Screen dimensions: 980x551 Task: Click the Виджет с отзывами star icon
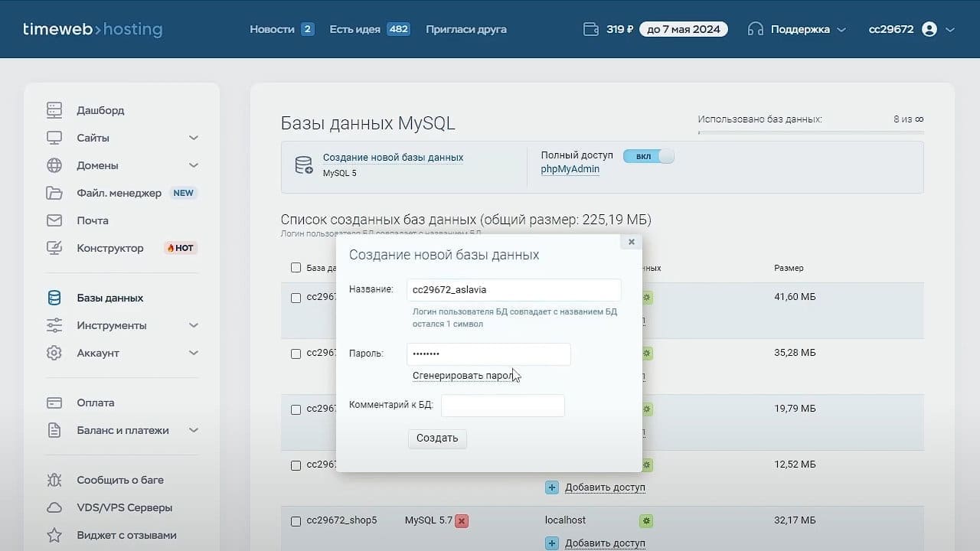click(54, 535)
